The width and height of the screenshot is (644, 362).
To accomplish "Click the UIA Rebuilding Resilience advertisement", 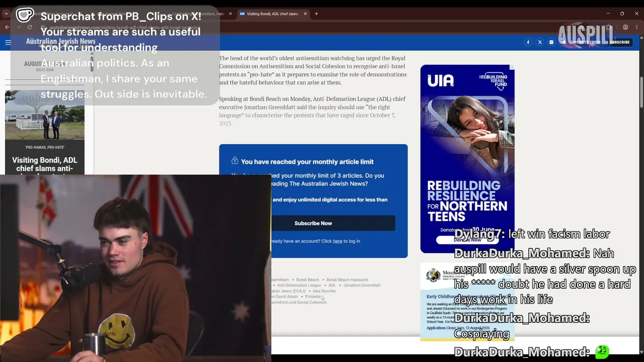I will click(x=467, y=159).
